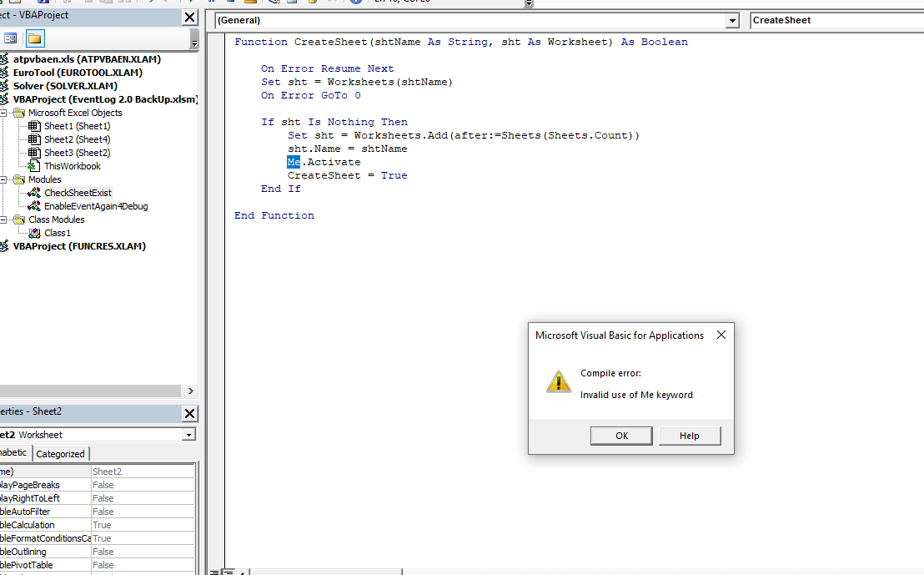
Task: Click Help in the compile error dialog
Action: [x=690, y=436]
